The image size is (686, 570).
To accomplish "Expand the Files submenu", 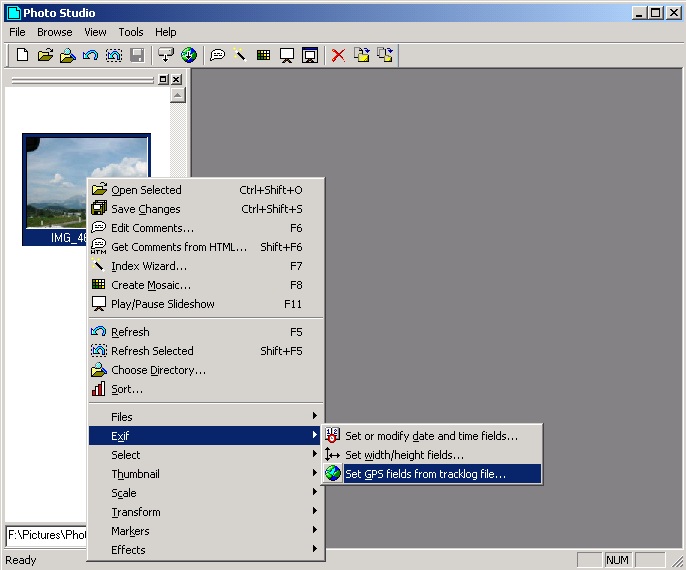I will pos(206,417).
